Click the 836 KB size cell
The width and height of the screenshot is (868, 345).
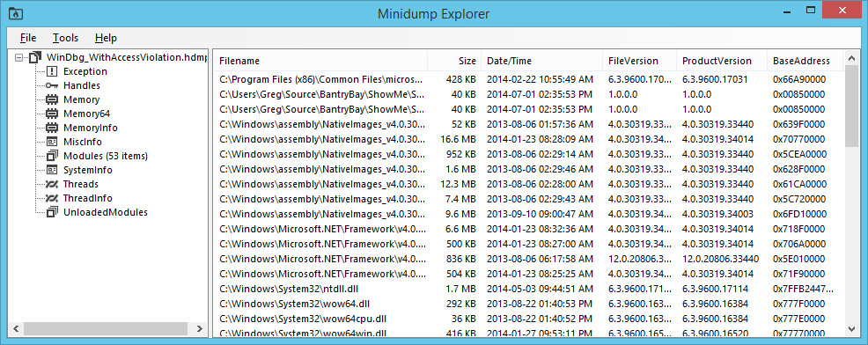462,259
